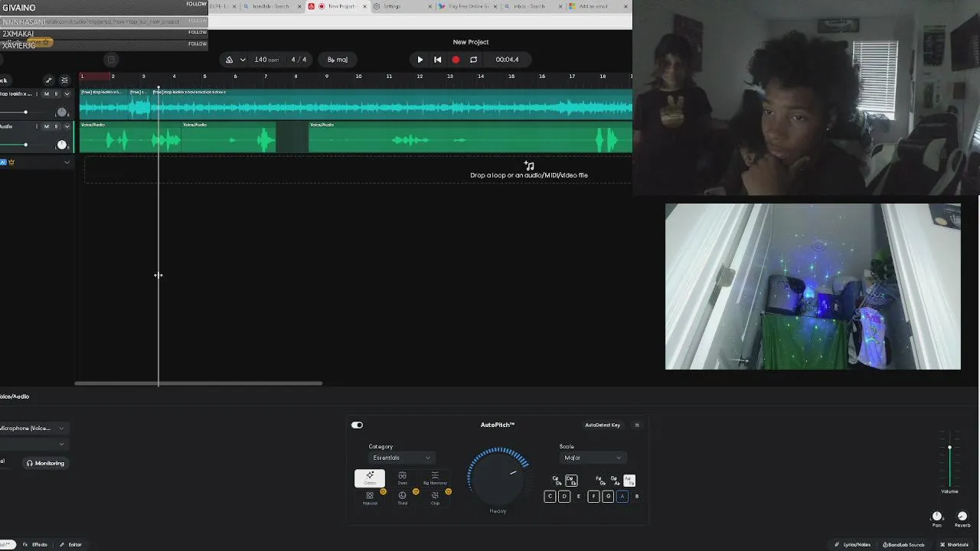The width and height of the screenshot is (980, 551).
Task: Click the AutoDetect Key button
Action: pos(603,425)
